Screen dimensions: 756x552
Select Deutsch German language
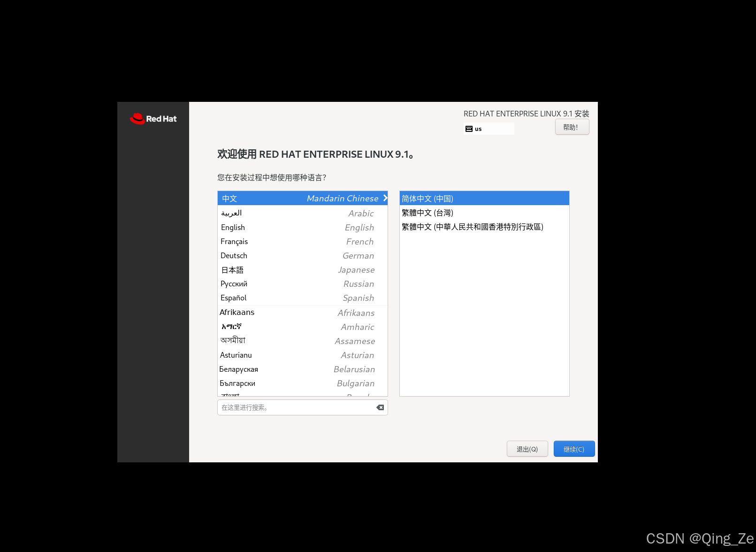tap(303, 255)
